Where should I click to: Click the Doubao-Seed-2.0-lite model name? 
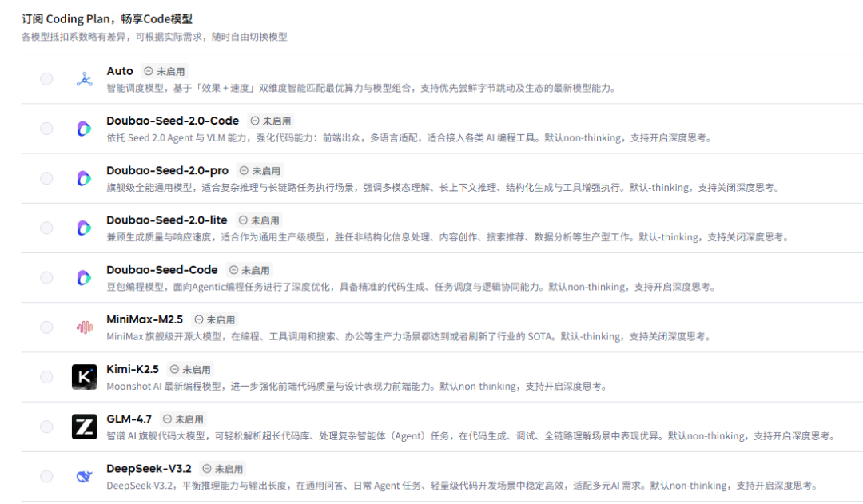click(x=167, y=220)
